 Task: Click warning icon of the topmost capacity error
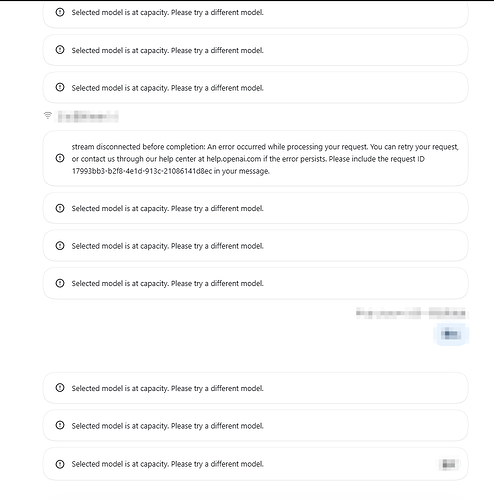(x=60, y=12)
